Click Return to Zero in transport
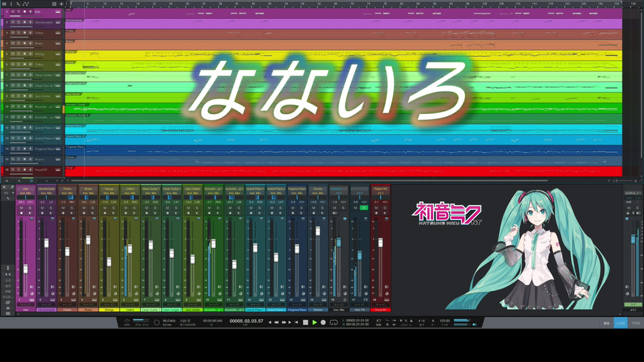This screenshot has height=362, width=644. pyautogui.click(x=296, y=322)
